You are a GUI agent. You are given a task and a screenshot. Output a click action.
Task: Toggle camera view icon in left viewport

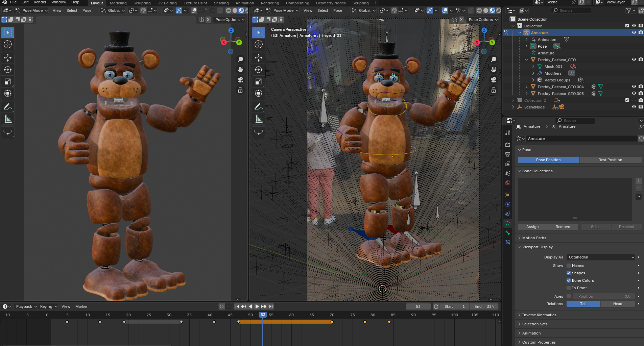(x=240, y=80)
